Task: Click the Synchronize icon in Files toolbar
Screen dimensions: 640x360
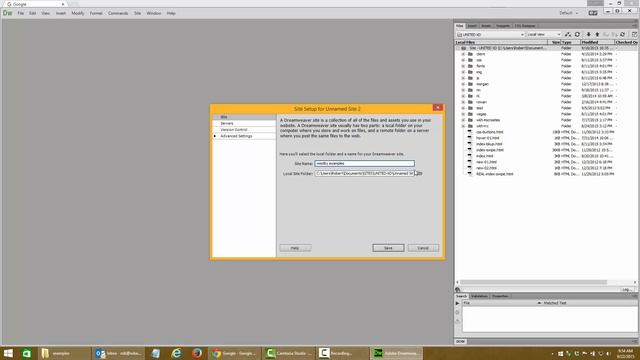Action: [622, 35]
